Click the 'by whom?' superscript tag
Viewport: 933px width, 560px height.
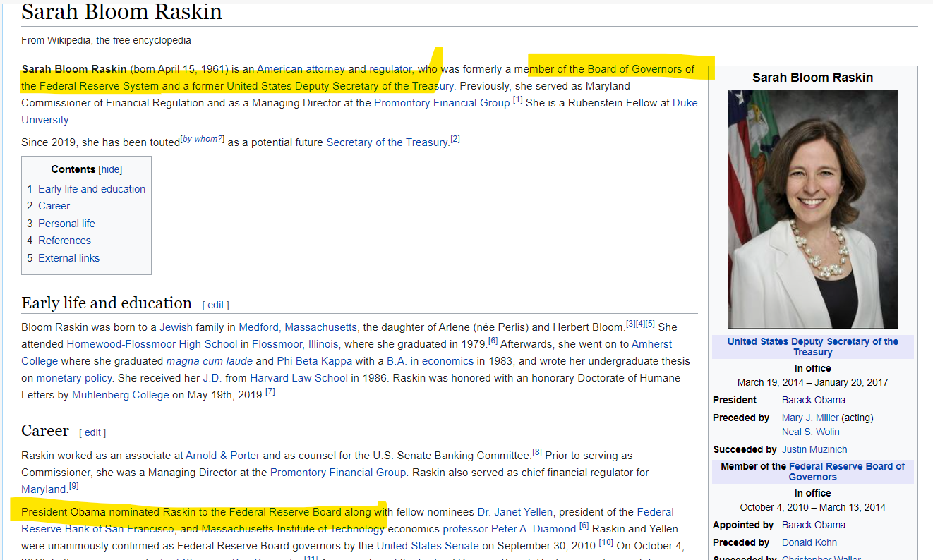pyautogui.click(x=202, y=139)
